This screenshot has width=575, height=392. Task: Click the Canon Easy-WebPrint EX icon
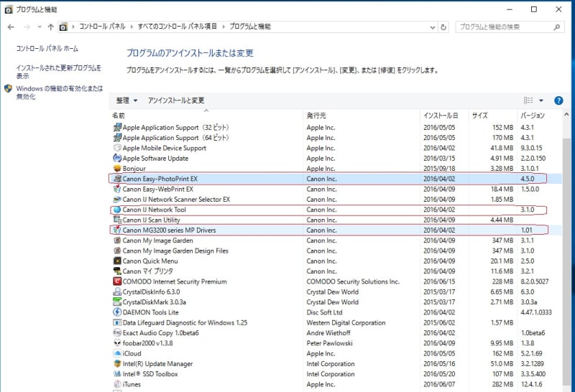117,189
